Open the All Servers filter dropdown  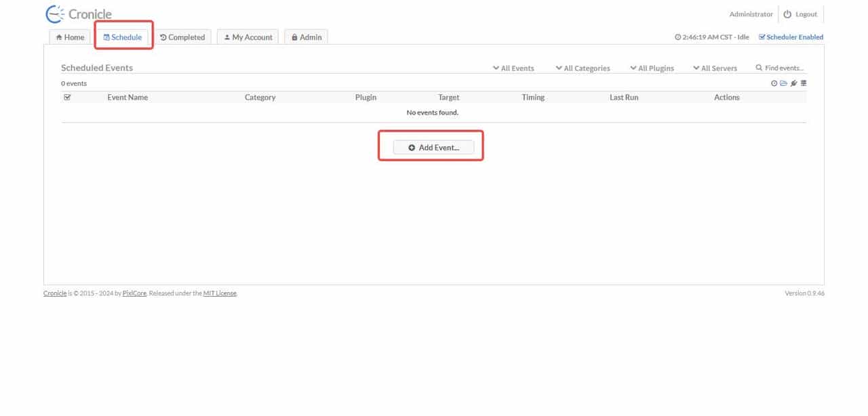coord(715,68)
